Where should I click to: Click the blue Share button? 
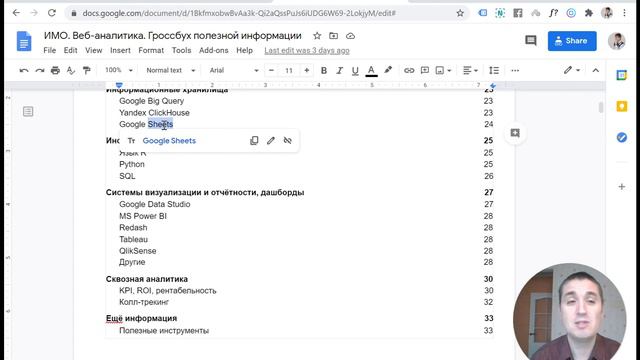click(572, 41)
